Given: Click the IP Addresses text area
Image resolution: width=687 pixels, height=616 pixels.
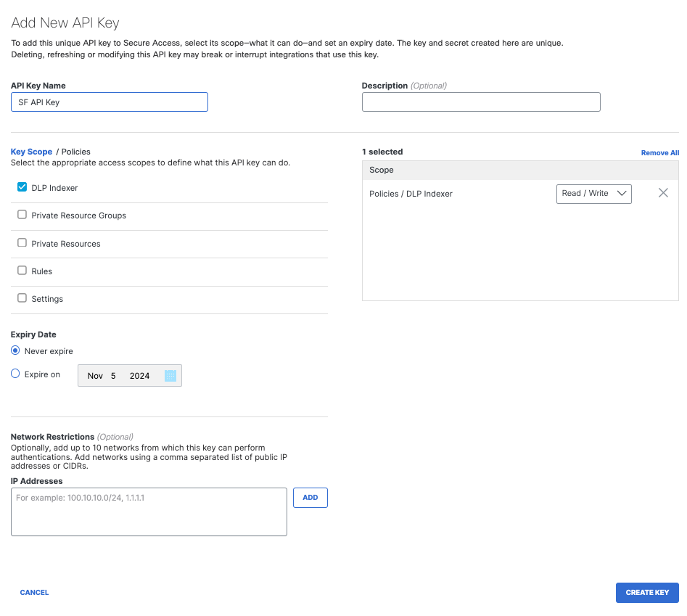Looking at the screenshot, I should point(149,512).
